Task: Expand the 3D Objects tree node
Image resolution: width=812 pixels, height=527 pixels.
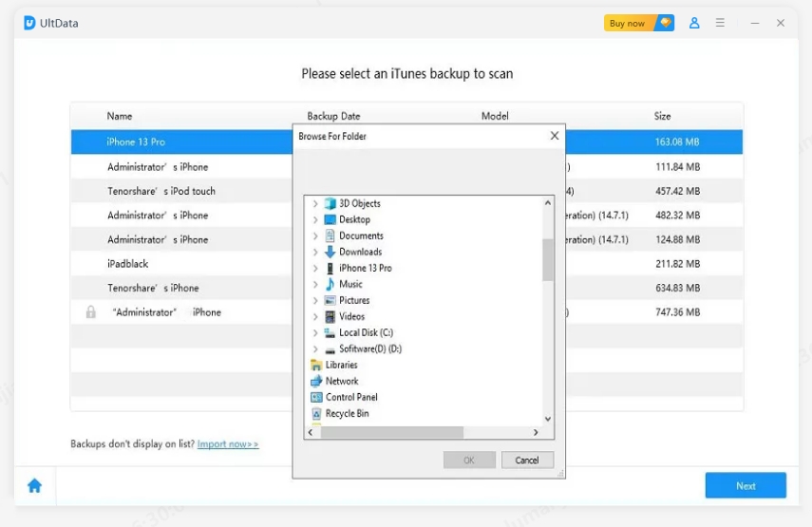Action: coord(315,203)
